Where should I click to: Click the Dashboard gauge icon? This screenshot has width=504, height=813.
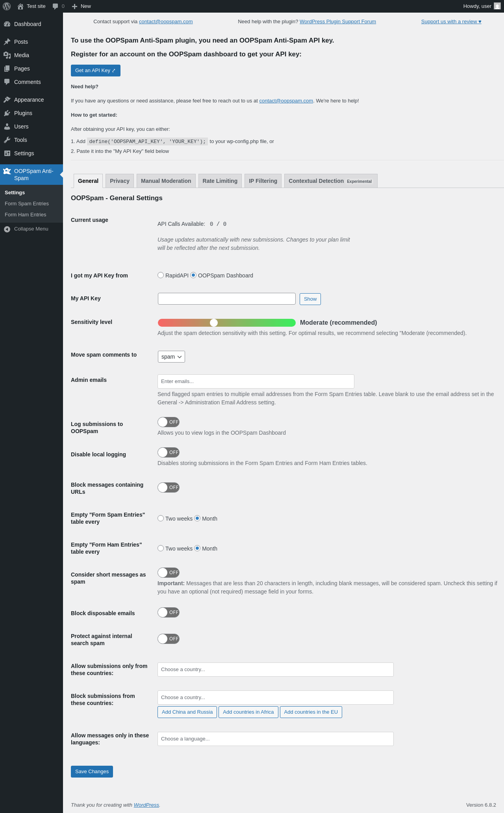(x=7, y=24)
